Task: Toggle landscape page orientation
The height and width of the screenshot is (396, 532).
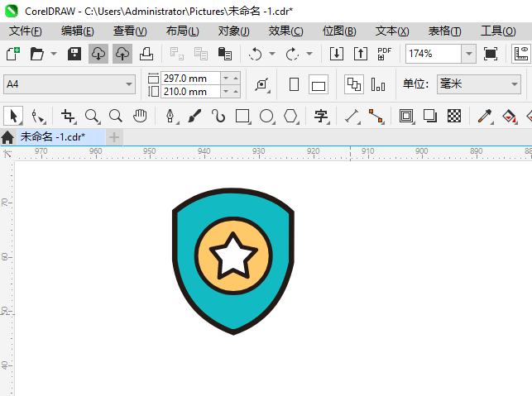Action: tap(319, 84)
